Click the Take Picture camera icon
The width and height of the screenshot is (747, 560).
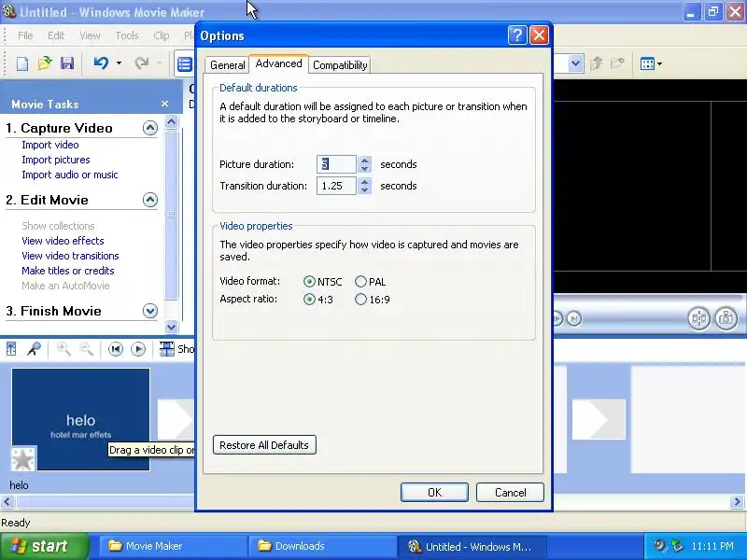click(726, 318)
